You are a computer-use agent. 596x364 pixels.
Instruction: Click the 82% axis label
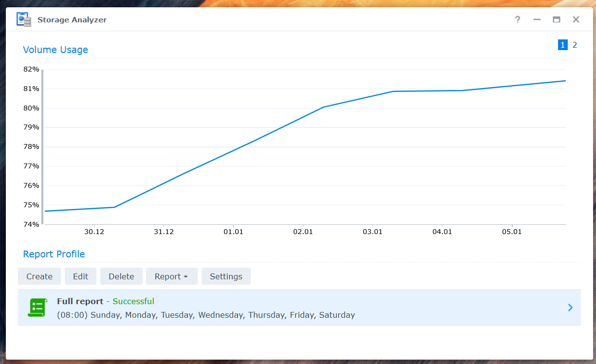[x=31, y=69]
